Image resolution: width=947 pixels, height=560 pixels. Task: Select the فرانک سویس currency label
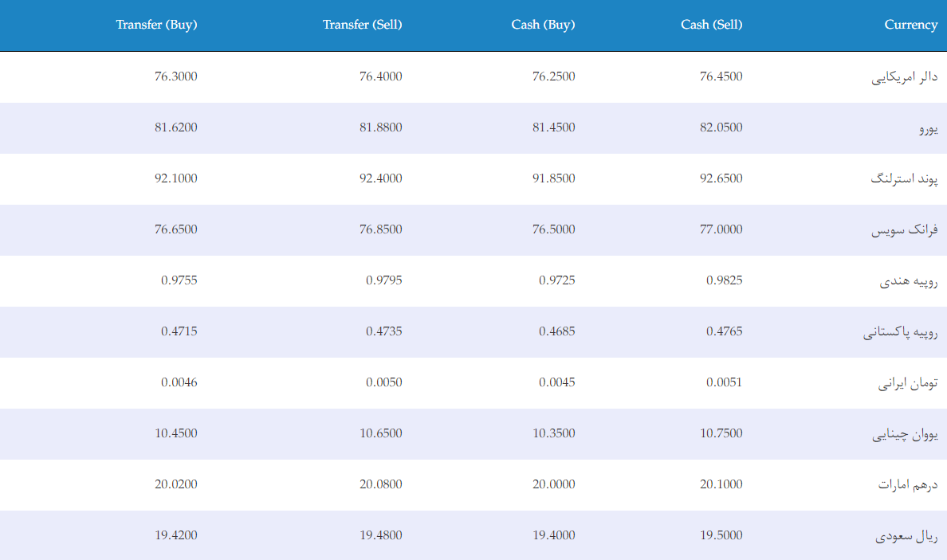pos(904,230)
